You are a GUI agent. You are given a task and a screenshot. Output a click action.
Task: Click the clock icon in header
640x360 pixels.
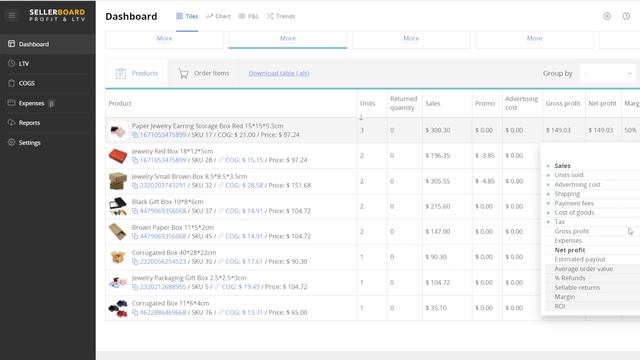tap(626, 16)
